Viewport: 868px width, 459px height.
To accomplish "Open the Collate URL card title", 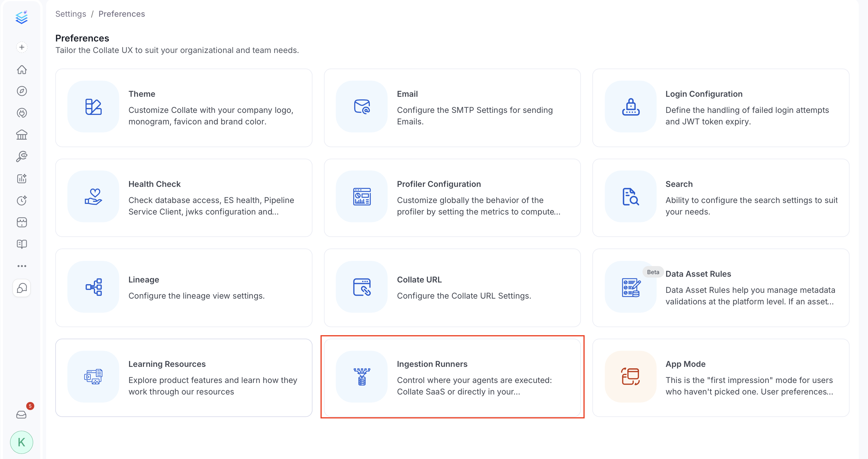I will coord(419,280).
